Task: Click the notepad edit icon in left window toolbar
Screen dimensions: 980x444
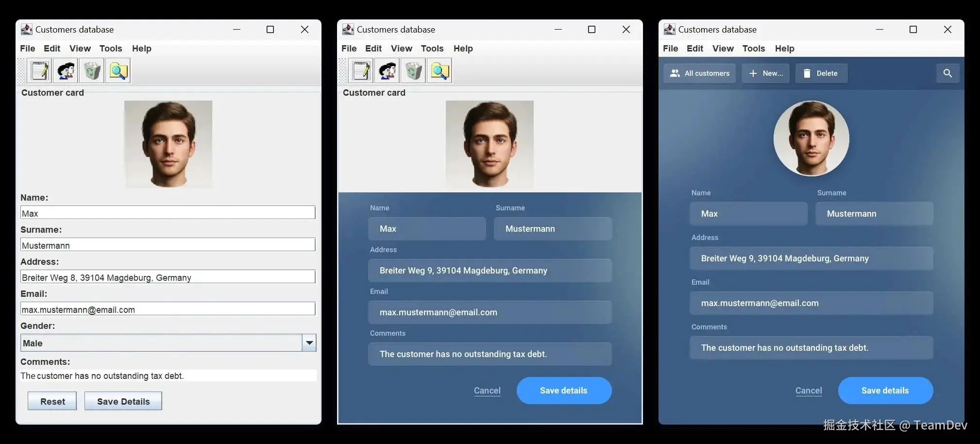Action: (x=40, y=71)
